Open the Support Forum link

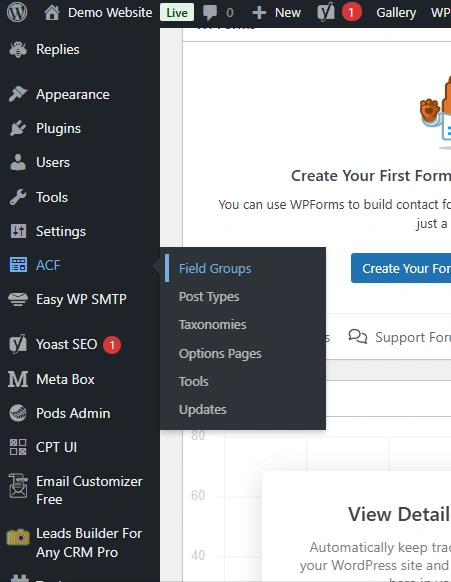(413, 337)
